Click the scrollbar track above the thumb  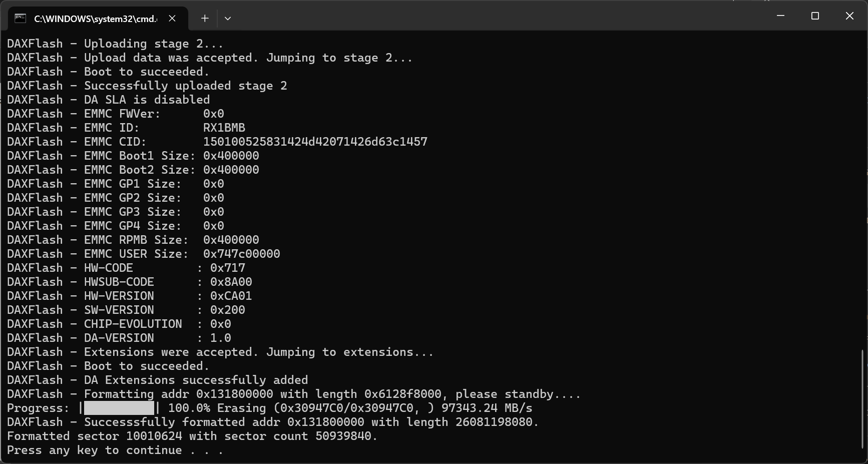(x=863, y=190)
